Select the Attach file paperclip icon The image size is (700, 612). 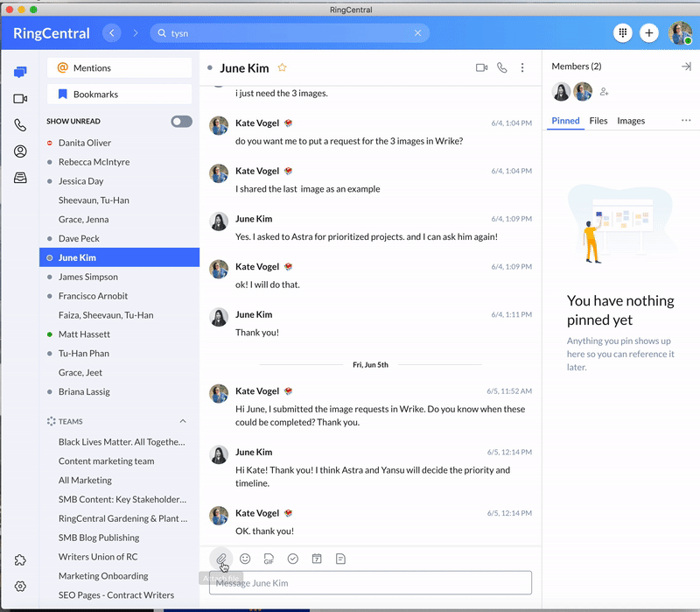[220, 558]
